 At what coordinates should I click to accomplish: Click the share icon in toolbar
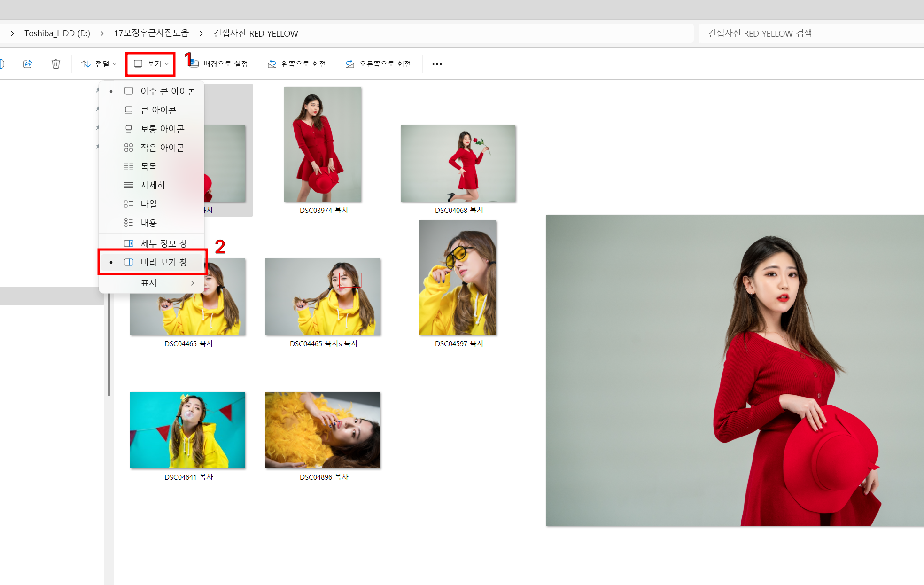[x=28, y=64]
